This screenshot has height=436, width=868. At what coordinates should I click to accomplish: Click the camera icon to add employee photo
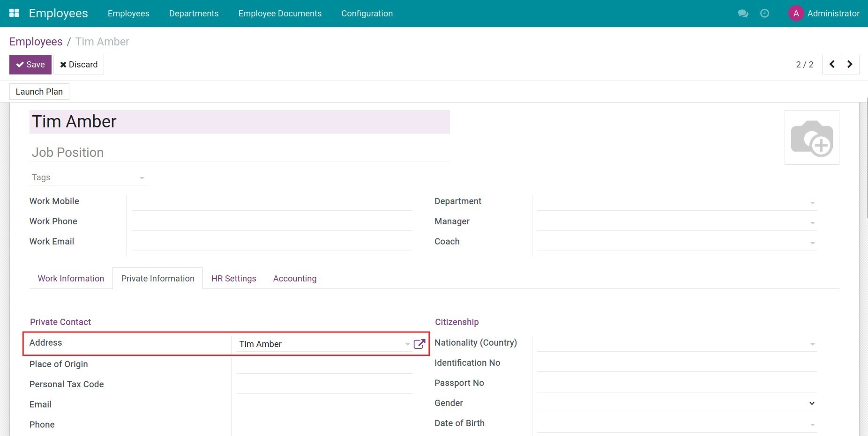point(812,137)
